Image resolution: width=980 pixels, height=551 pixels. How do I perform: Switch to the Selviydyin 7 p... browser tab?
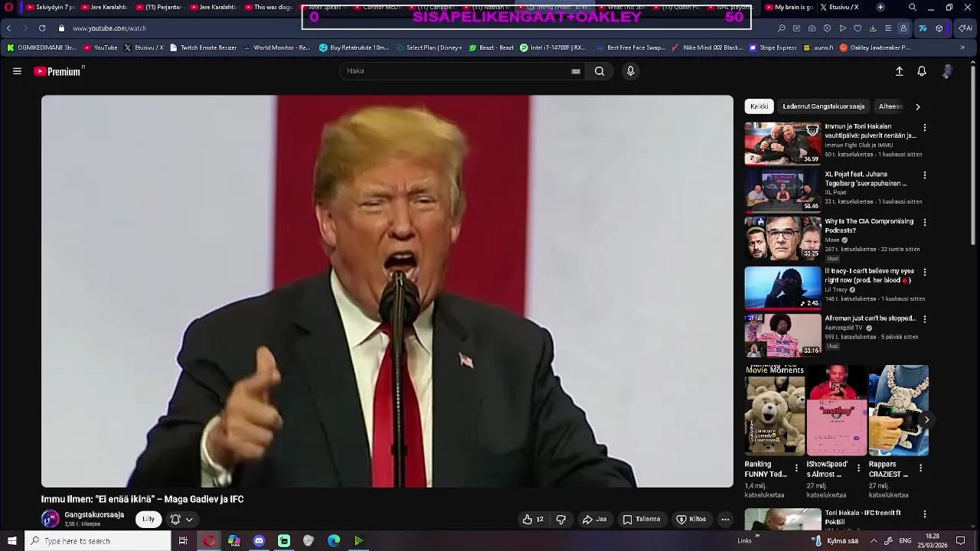pos(52,7)
